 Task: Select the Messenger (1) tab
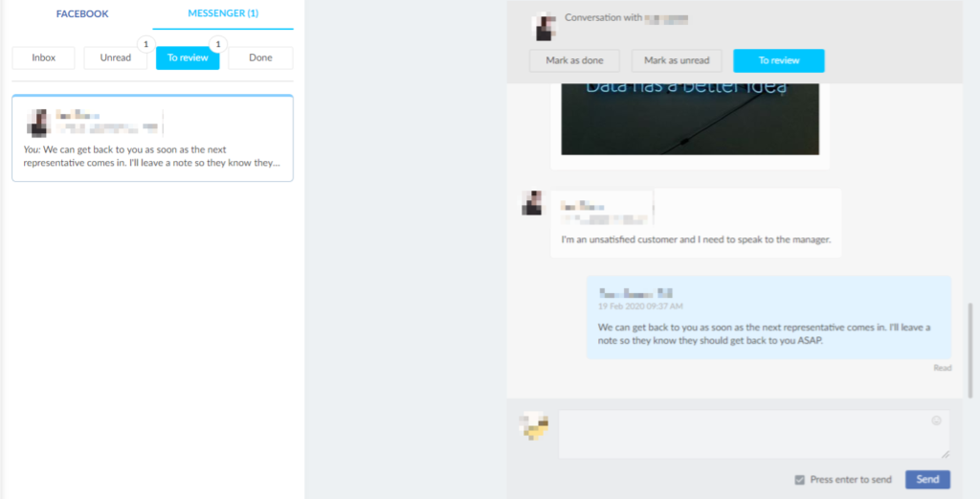223,14
